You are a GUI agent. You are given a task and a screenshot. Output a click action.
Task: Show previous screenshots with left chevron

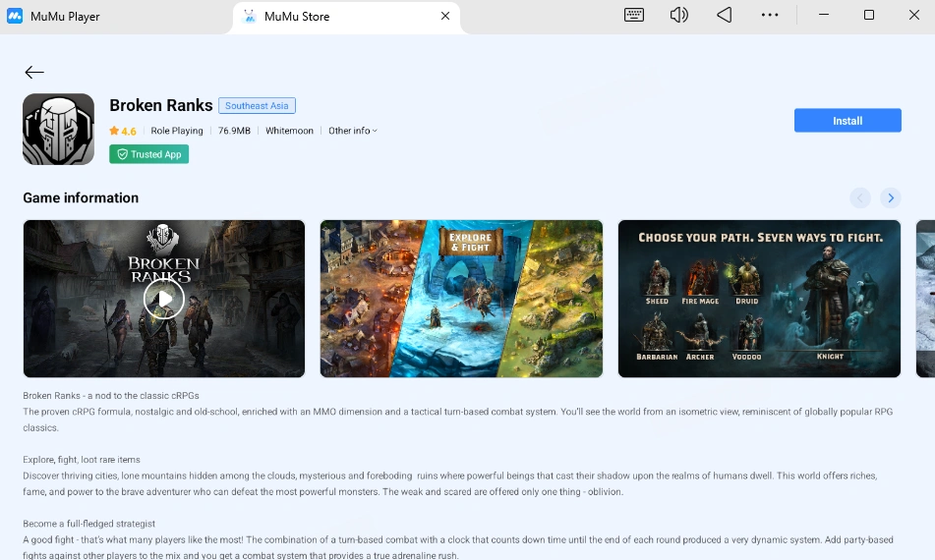pyautogui.click(x=860, y=197)
